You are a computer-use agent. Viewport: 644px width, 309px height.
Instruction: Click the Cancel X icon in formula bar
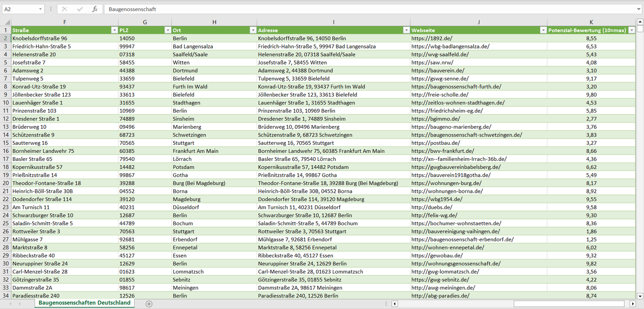(x=65, y=9)
